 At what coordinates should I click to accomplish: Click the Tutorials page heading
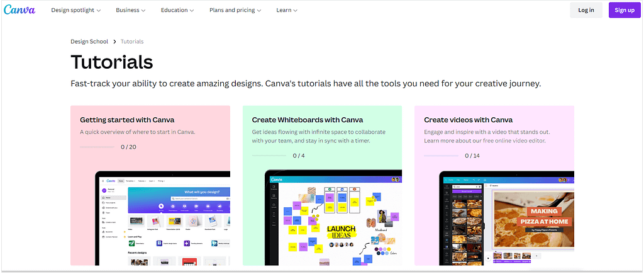pos(112,62)
